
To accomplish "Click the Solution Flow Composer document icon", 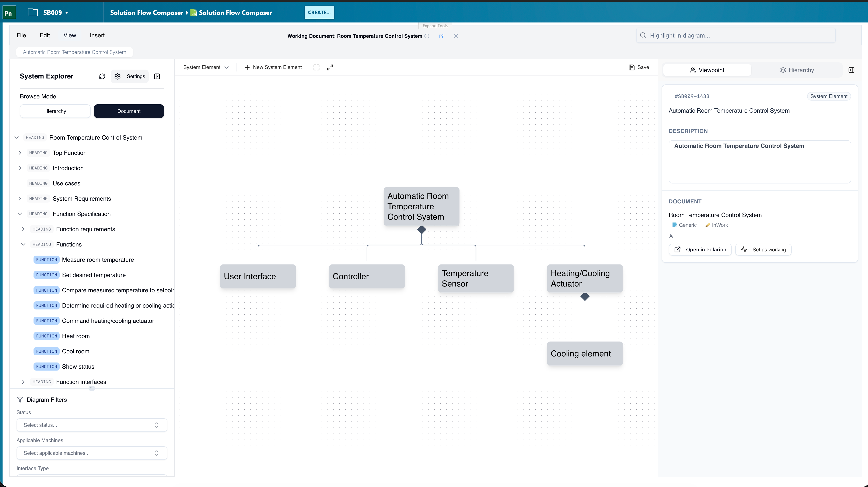I will coord(193,13).
